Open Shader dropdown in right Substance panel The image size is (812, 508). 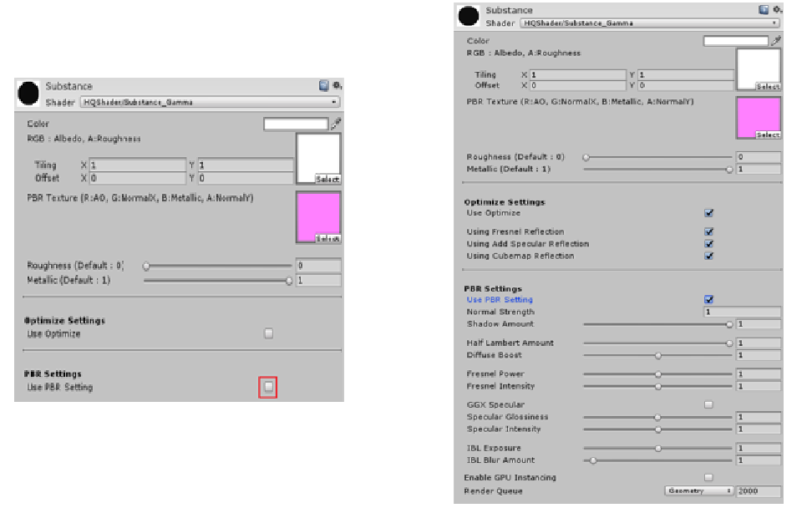point(649,23)
